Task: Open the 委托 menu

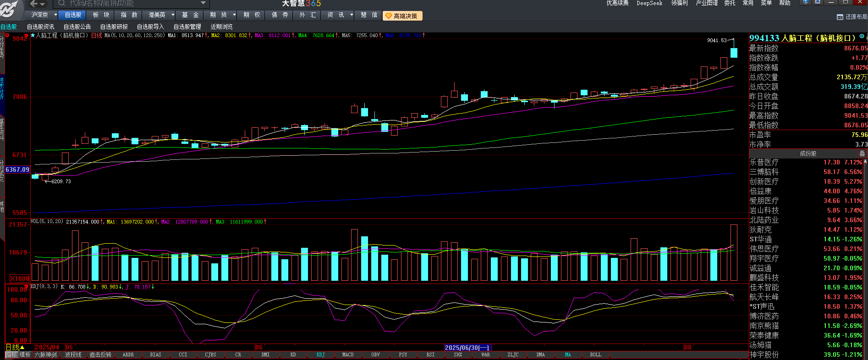Action: pyautogui.click(x=730, y=3)
